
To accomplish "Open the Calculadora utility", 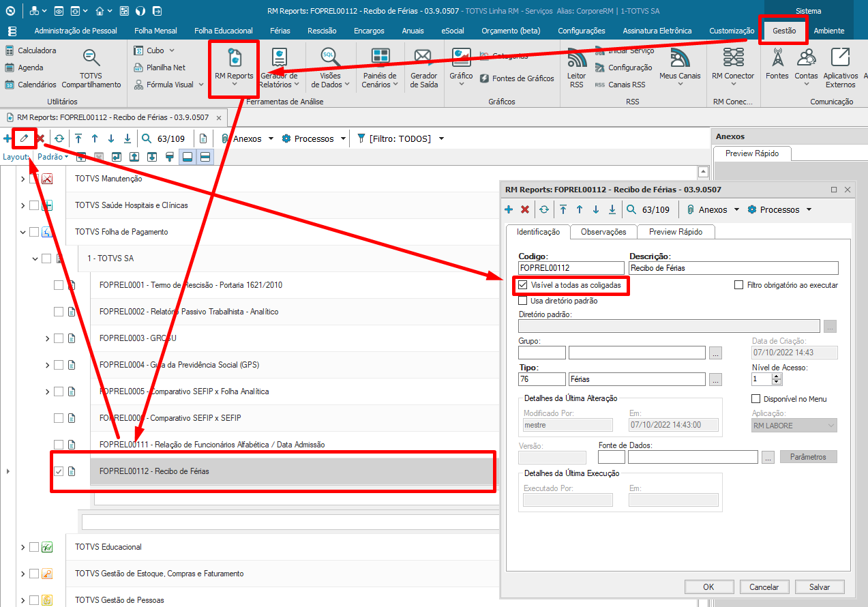I will [31, 50].
